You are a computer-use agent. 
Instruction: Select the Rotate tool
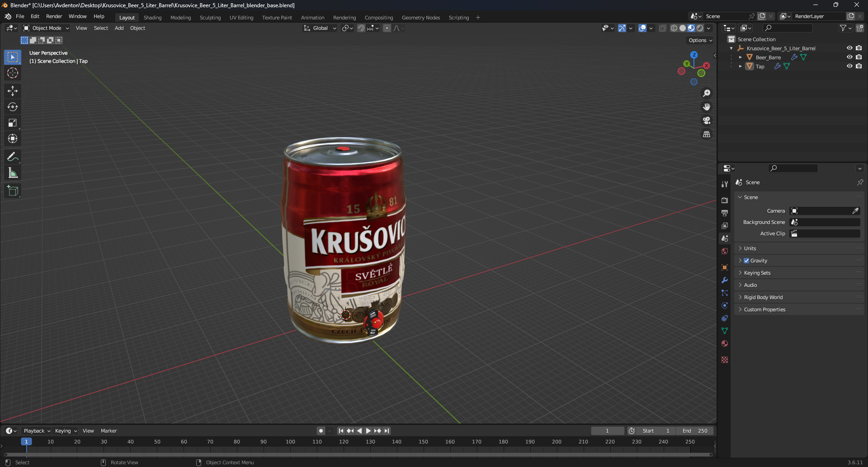(x=13, y=107)
